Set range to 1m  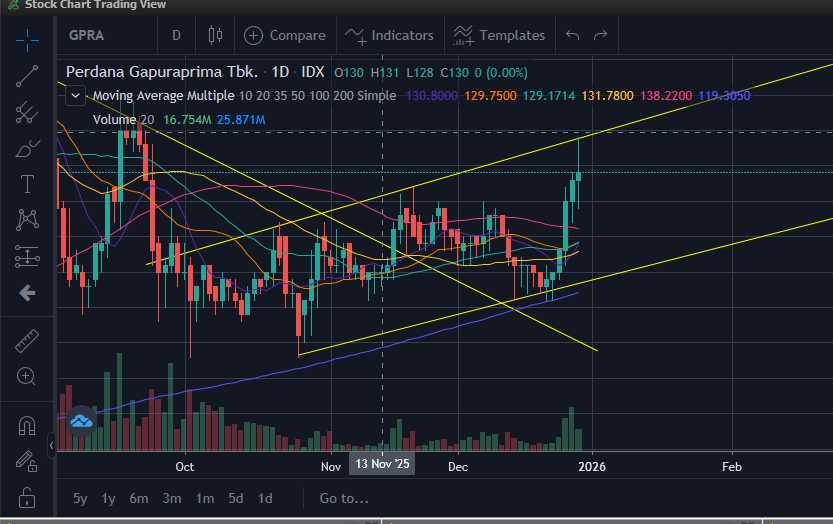[x=205, y=498]
